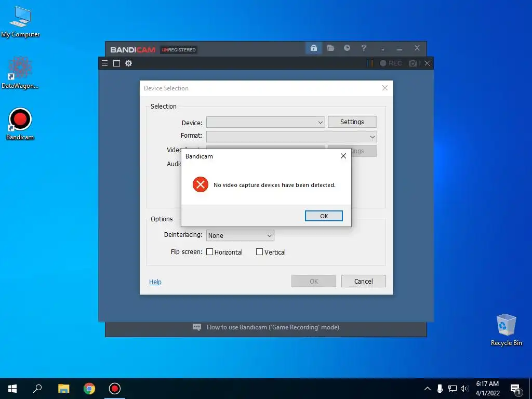532x399 pixels.
Task: Click the BANDICAM logo in title bar
Action: point(132,50)
